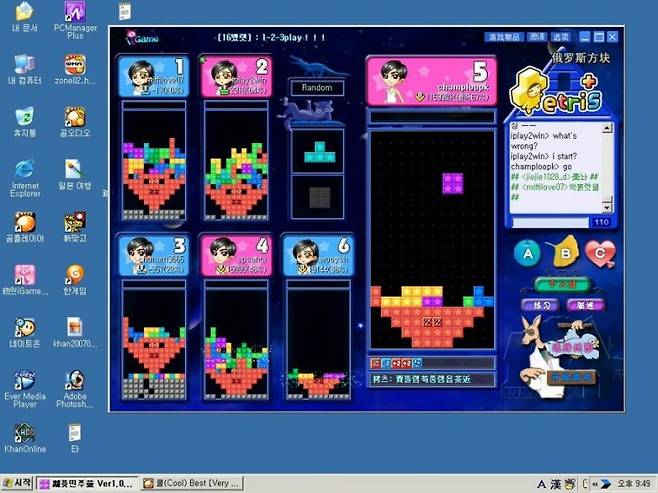This screenshot has height=493, width=658.
Task: Select player 3 avatar card
Action: click(154, 256)
